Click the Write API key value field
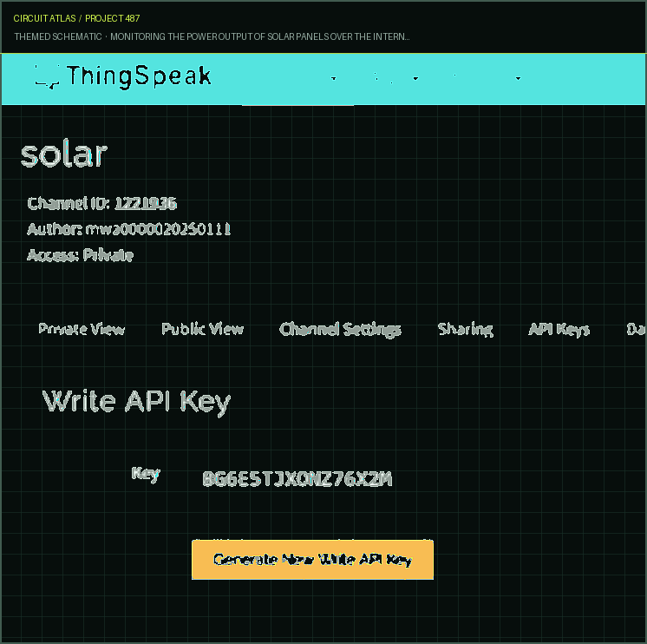 297,479
